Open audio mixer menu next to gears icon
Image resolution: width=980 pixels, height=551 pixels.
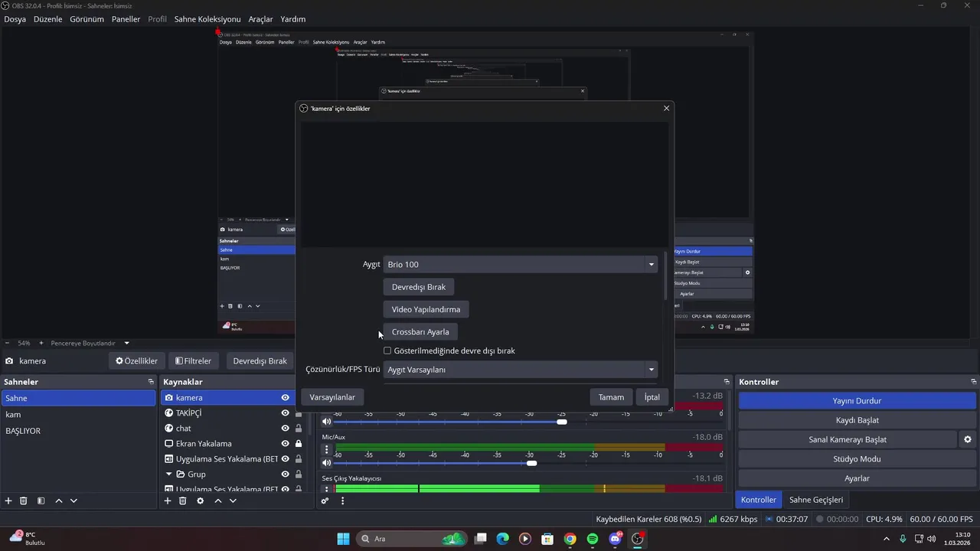click(342, 500)
